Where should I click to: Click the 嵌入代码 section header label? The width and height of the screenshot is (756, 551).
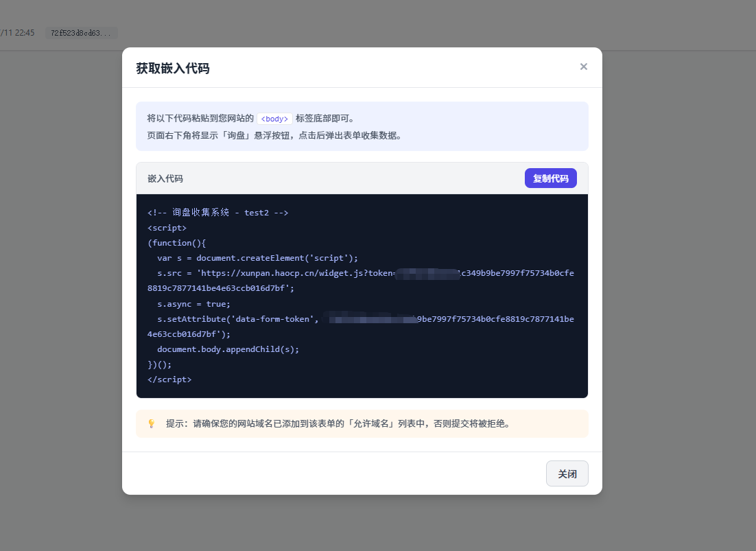pos(165,178)
